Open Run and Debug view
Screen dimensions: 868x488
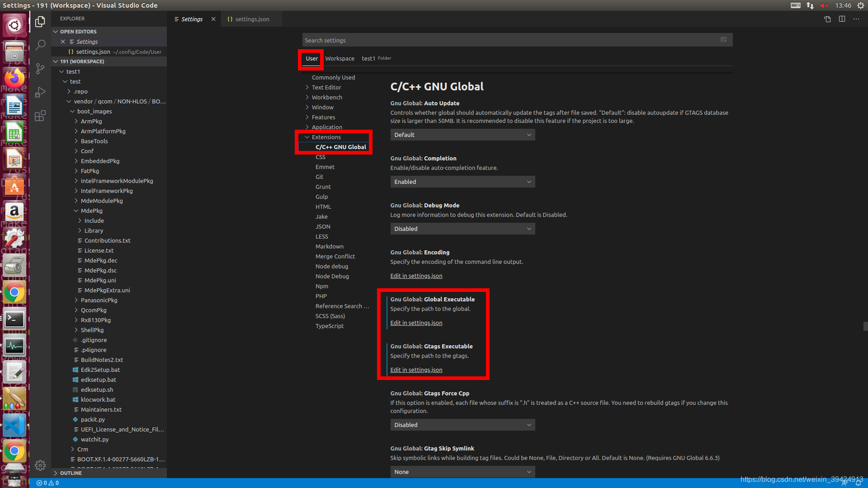click(x=40, y=92)
